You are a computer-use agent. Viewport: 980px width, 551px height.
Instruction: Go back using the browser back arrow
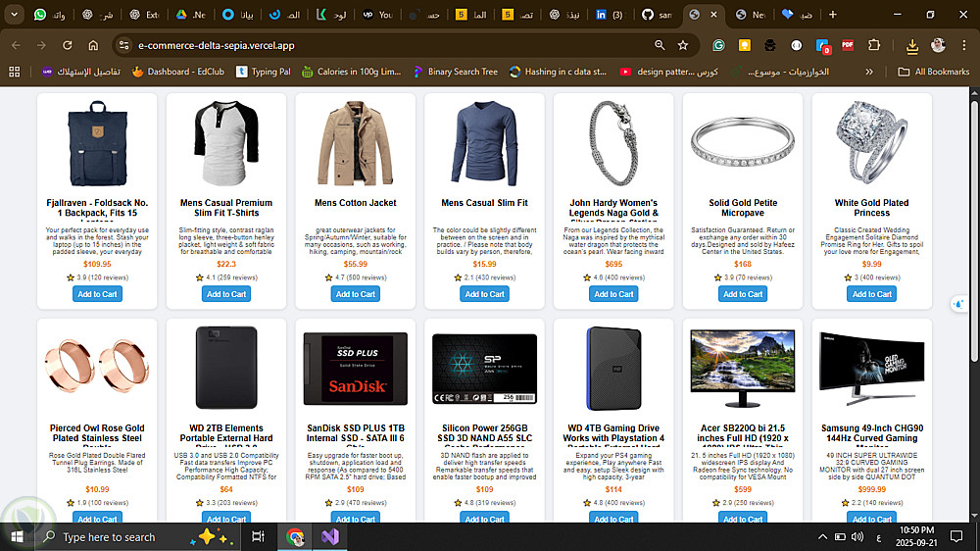17,45
